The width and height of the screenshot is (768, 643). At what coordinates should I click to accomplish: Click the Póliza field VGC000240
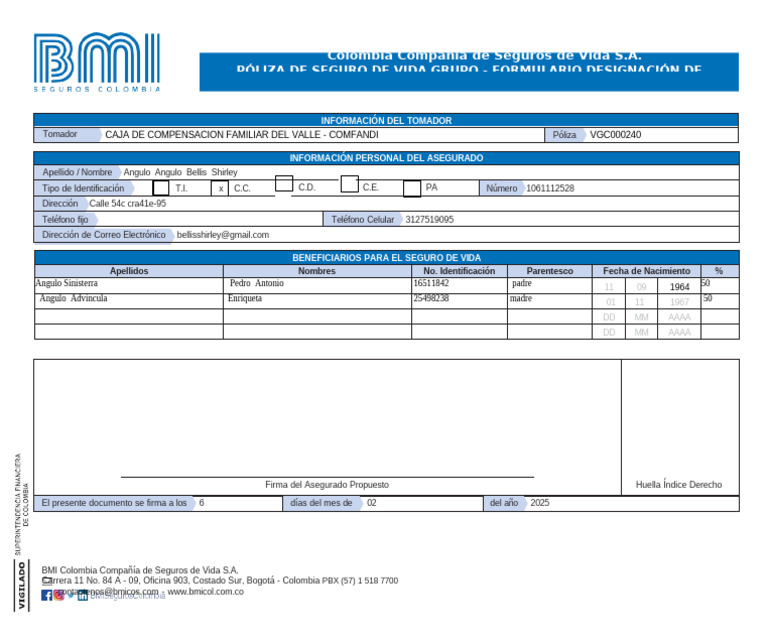[x=662, y=135]
